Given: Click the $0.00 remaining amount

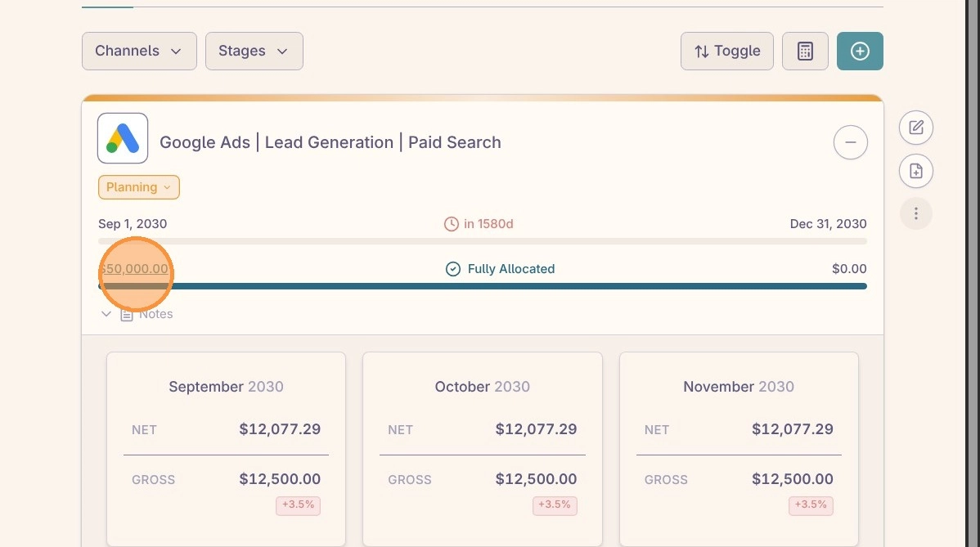Looking at the screenshot, I should click(x=849, y=269).
